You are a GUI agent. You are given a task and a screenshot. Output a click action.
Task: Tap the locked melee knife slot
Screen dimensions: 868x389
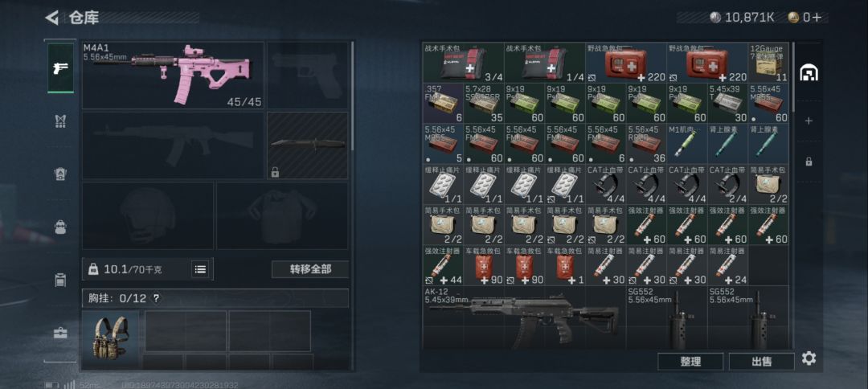point(308,145)
